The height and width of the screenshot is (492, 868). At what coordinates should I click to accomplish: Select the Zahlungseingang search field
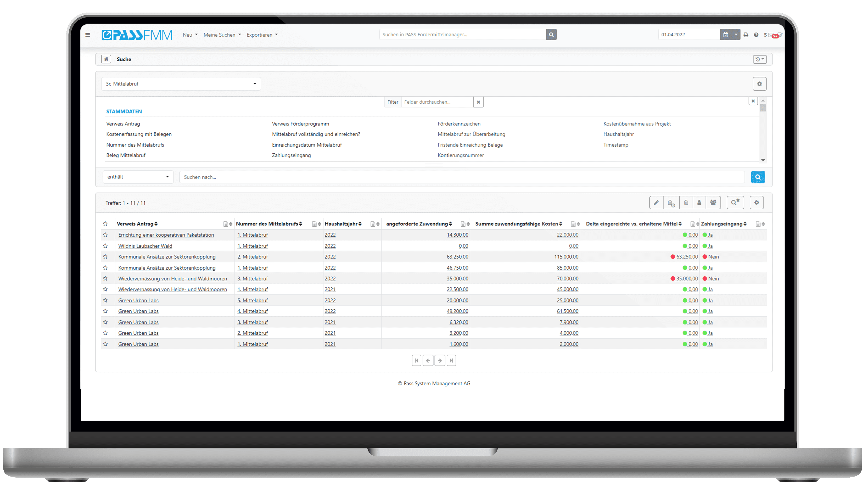[291, 155]
